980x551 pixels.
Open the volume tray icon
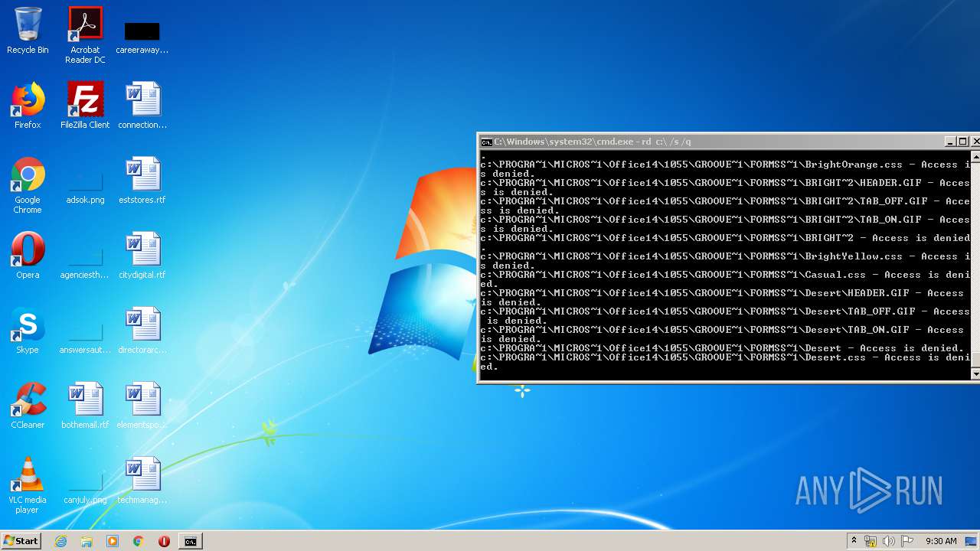(889, 541)
